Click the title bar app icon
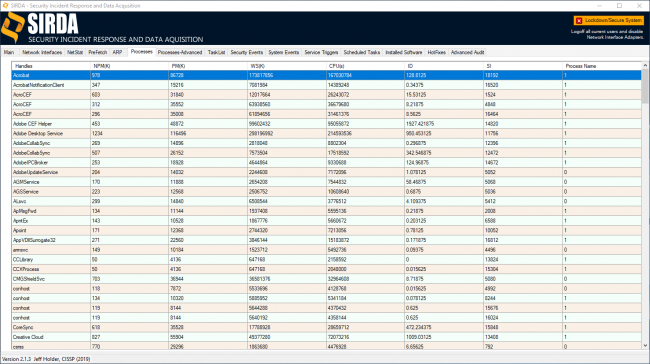Screen dimensions: 650x364 5,5
